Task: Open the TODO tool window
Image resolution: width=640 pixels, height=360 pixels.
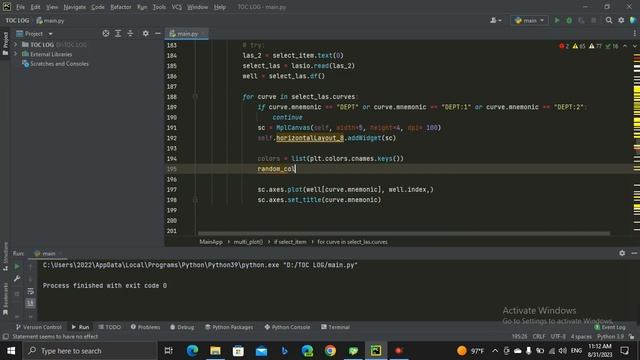Action: click(x=110, y=327)
